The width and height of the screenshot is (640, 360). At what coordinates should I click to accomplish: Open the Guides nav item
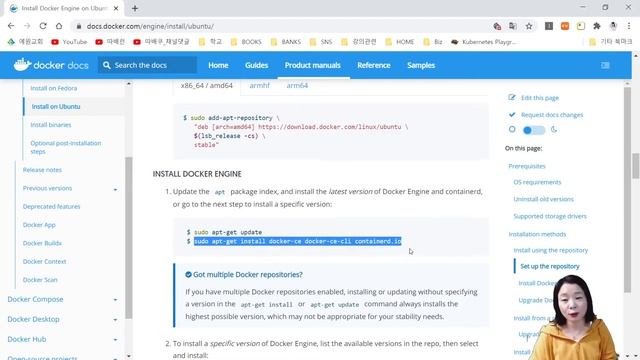256,65
